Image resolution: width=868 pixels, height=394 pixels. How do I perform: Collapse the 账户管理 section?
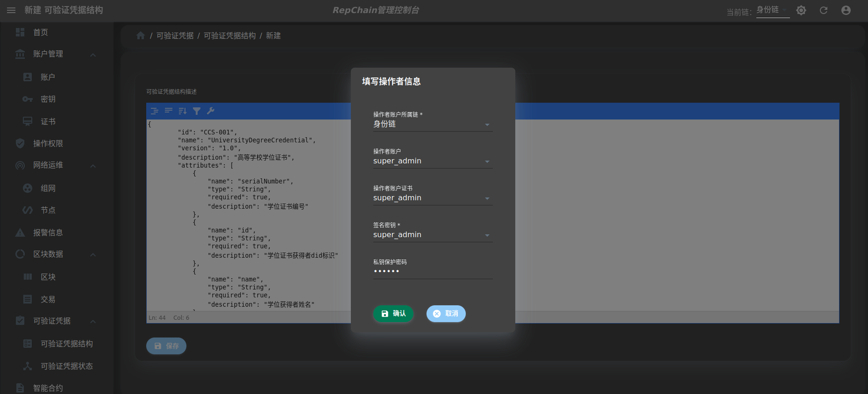coord(93,55)
